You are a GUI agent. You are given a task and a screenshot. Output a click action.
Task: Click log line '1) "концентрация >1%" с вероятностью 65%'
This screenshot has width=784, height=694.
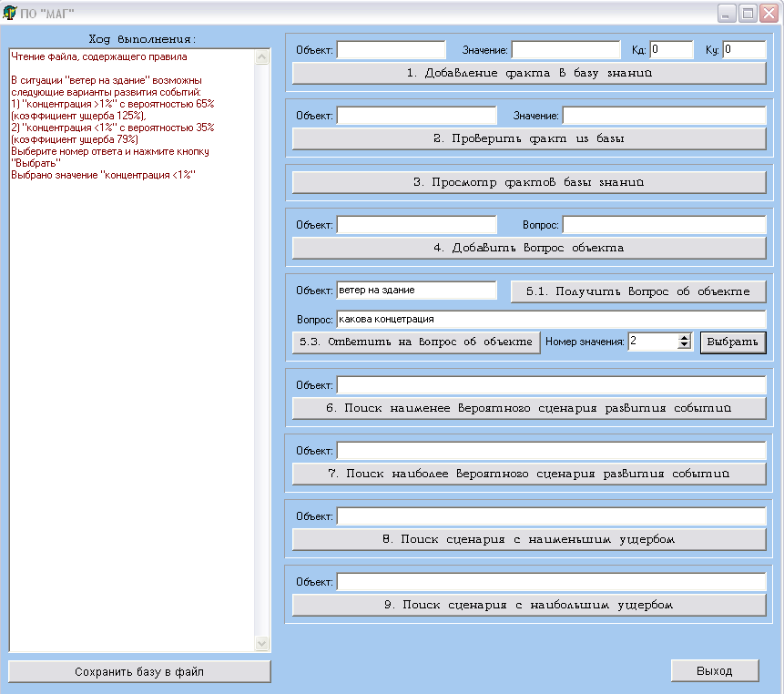pyautogui.click(x=113, y=104)
